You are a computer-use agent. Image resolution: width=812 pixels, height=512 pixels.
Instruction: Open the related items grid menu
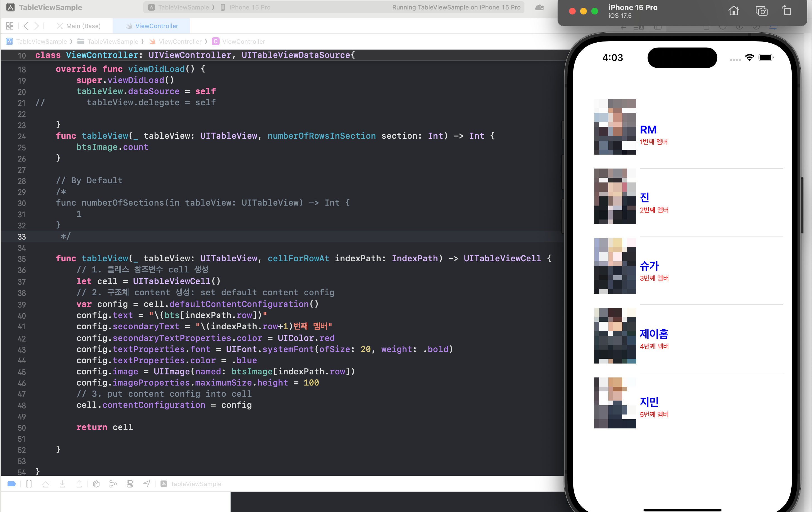[x=10, y=26]
